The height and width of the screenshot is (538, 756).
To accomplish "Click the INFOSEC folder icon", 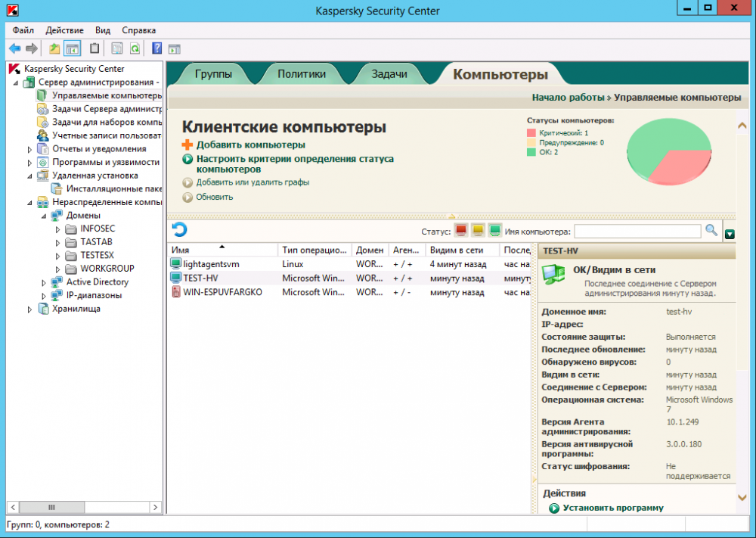I will pos(71,229).
